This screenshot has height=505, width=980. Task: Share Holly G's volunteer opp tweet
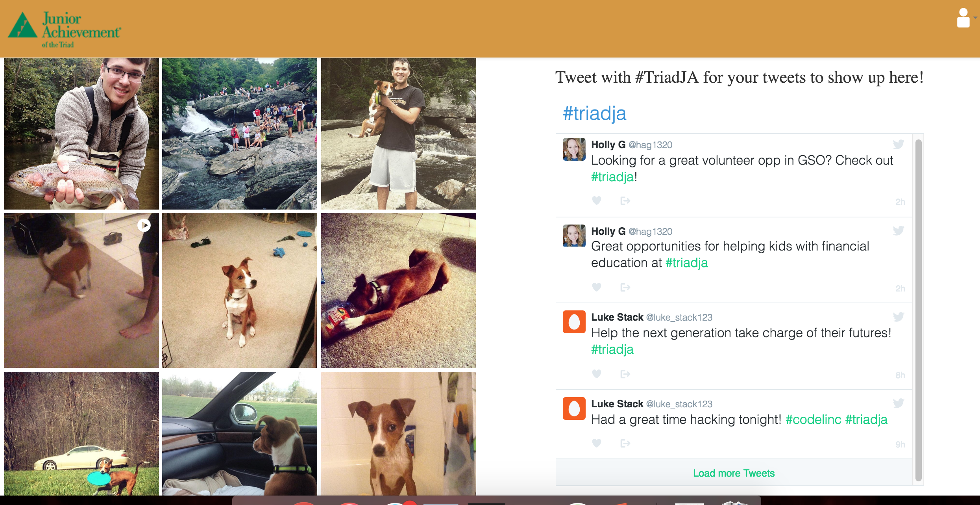[625, 201]
